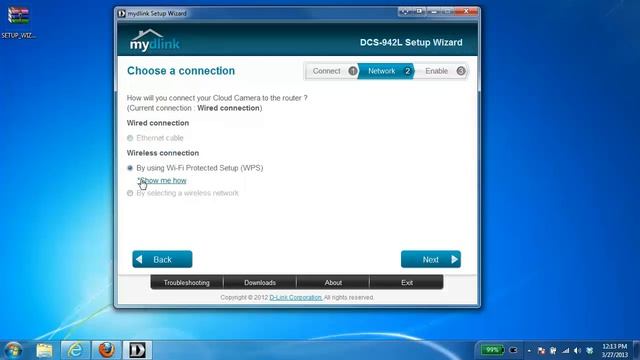The image size is (640, 360).
Task: Click the Back button
Action: pyautogui.click(x=162, y=259)
